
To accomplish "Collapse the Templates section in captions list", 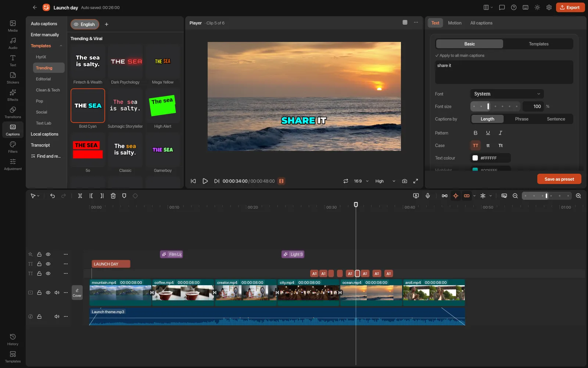I will pyautogui.click(x=61, y=46).
